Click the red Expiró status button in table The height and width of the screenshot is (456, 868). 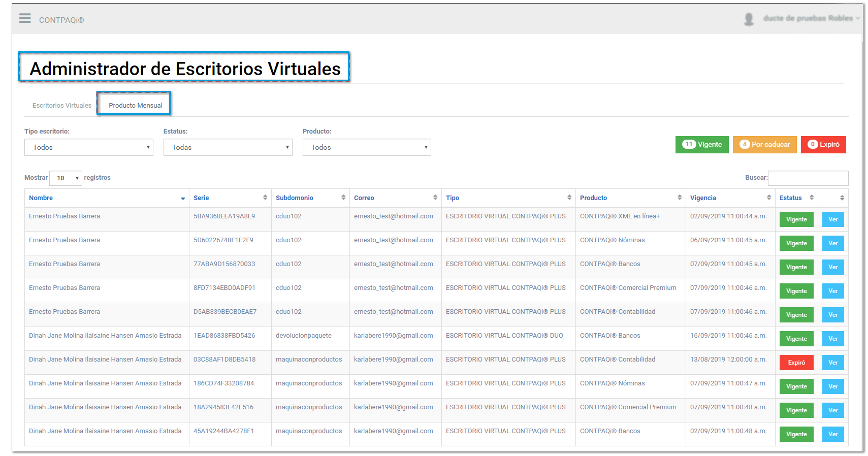pyautogui.click(x=796, y=363)
